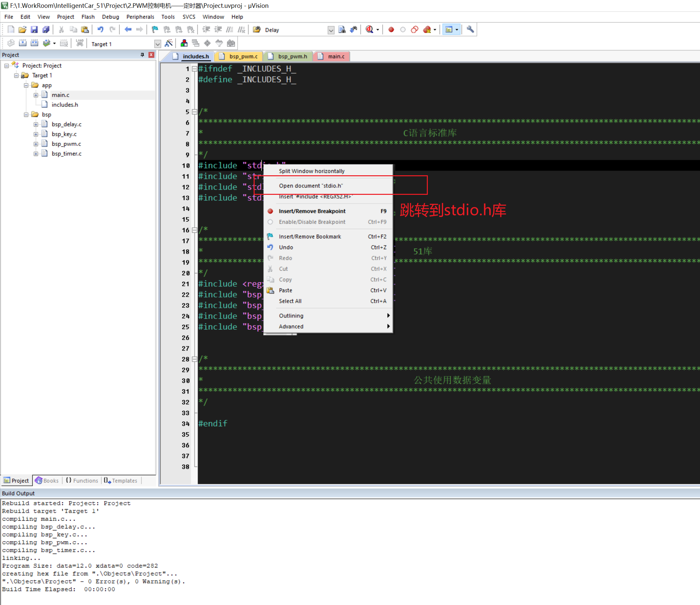This screenshot has height=605, width=700.
Task: Click the Download LOAD icon
Action: click(x=80, y=43)
